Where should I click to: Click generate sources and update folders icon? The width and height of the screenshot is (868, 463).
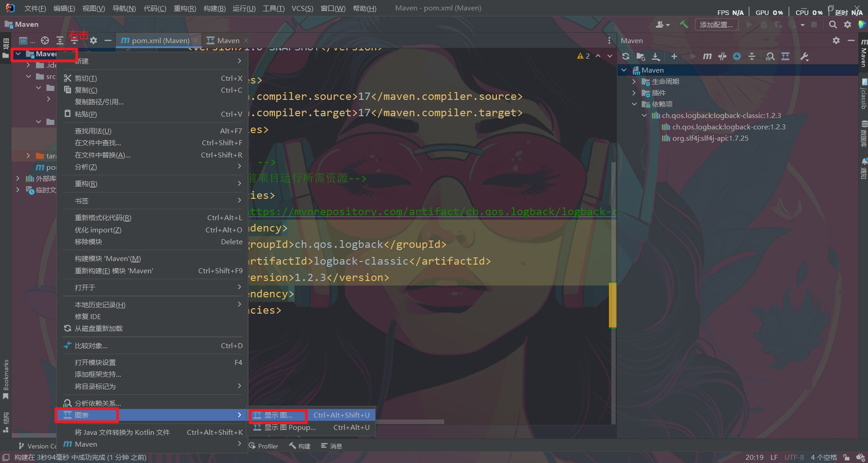[x=641, y=56]
